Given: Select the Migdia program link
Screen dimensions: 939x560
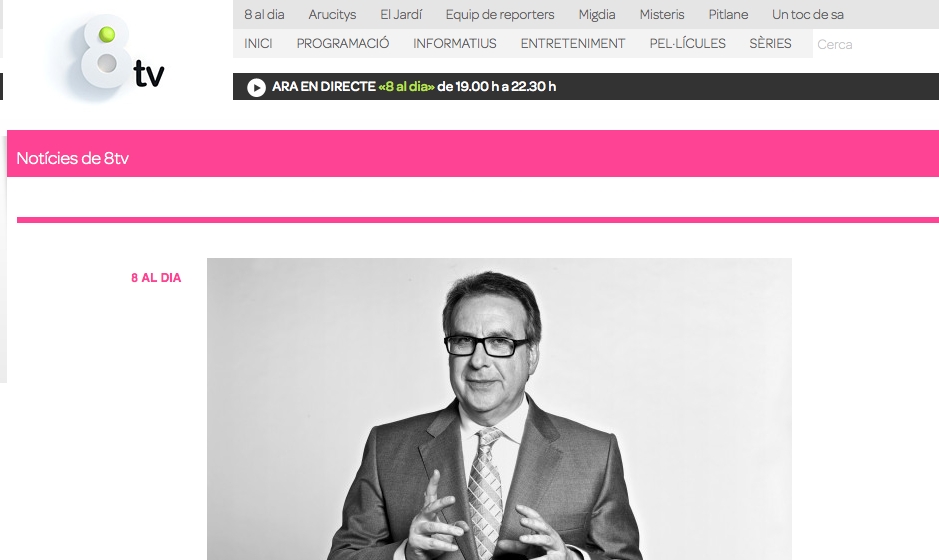Looking at the screenshot, I should click(596, 14).
